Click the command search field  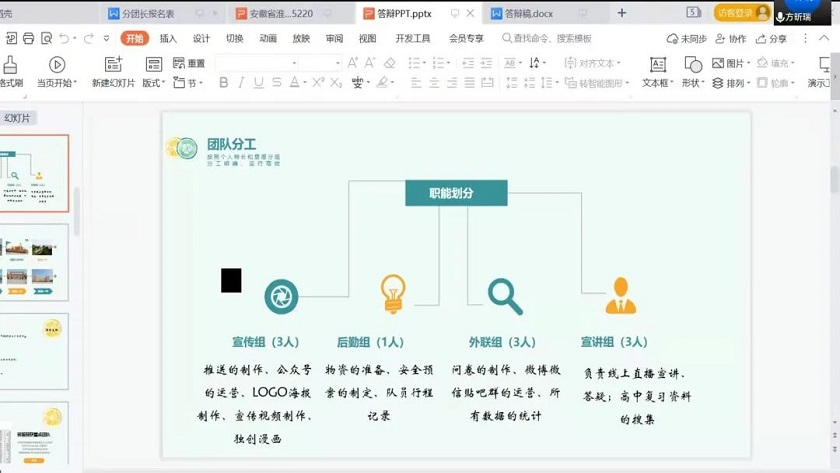[546, 39]
